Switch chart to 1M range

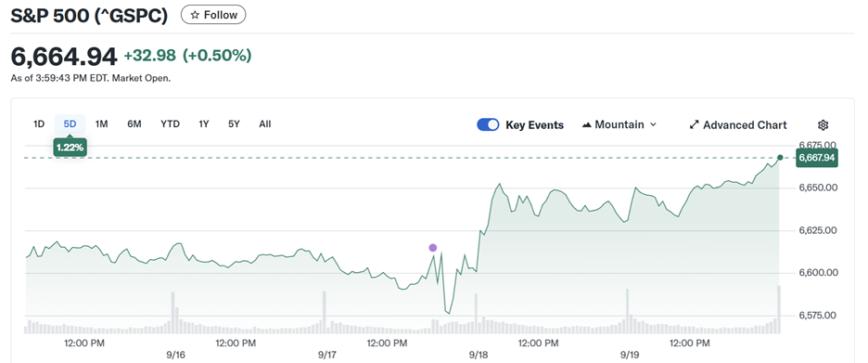coord(101,124)
